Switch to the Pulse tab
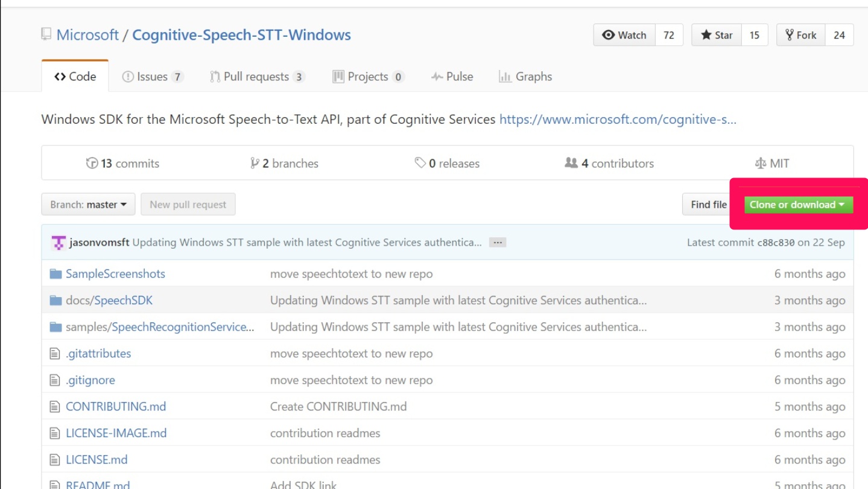 452,77
